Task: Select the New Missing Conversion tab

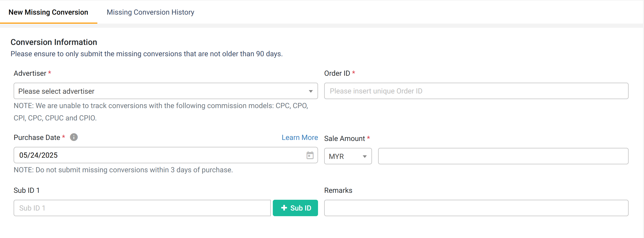Action: 48,12
